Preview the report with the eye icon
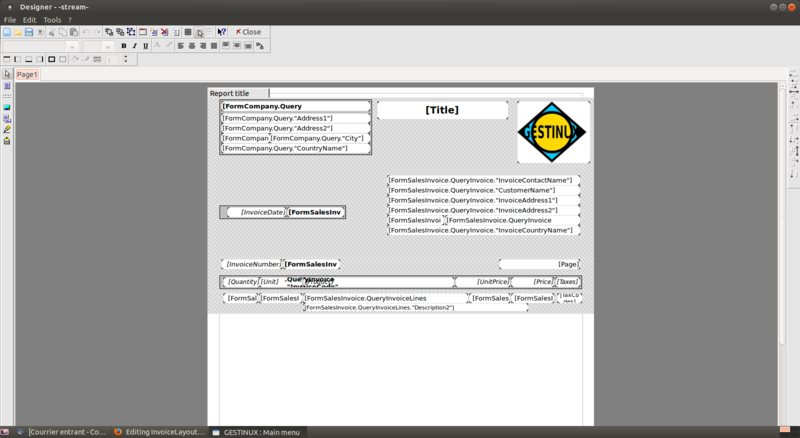Image resolution: width=800 pixels, height=438 pixels. pos(40,32)
